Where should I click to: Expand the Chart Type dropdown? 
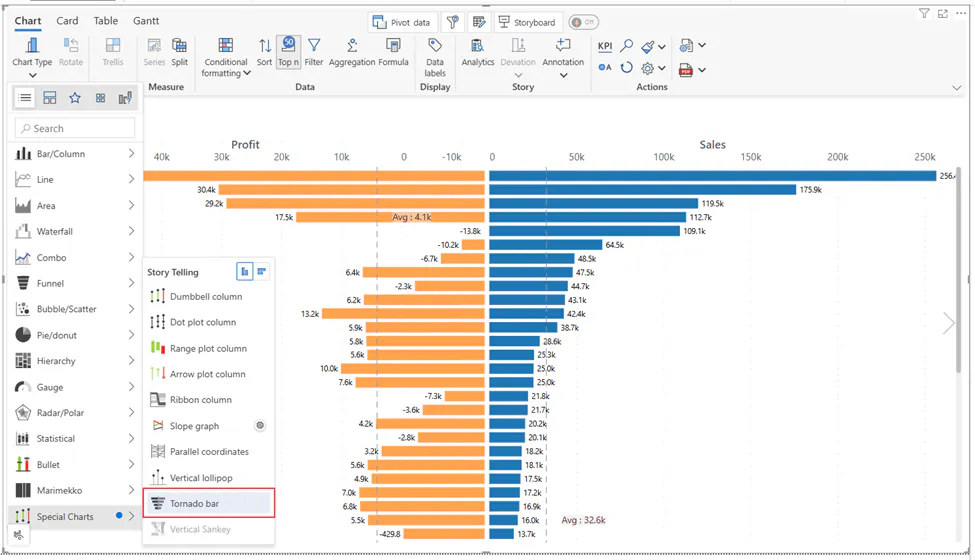32,75
